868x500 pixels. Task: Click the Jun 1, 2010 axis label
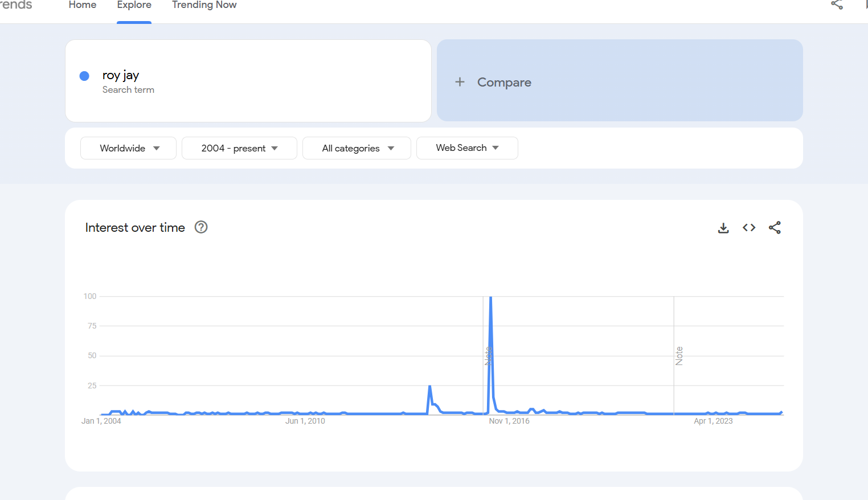(x=305, y=421)
